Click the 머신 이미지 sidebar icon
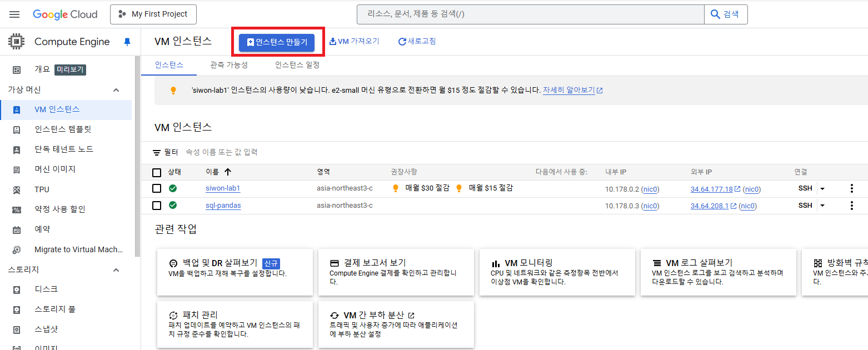This screenshot has width=868, height=350. tap(17, 169)
